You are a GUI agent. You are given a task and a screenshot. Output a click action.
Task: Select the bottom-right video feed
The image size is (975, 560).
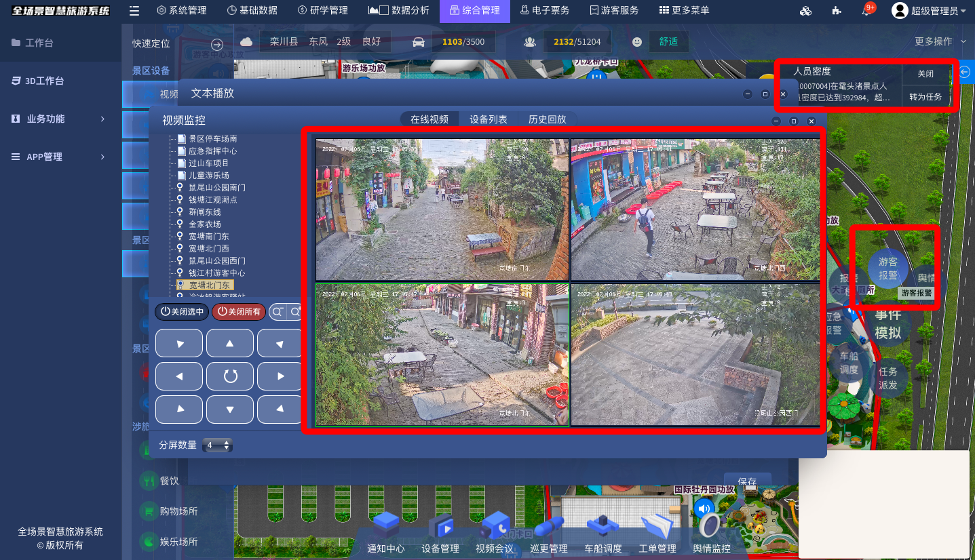[x=695, y=355]
